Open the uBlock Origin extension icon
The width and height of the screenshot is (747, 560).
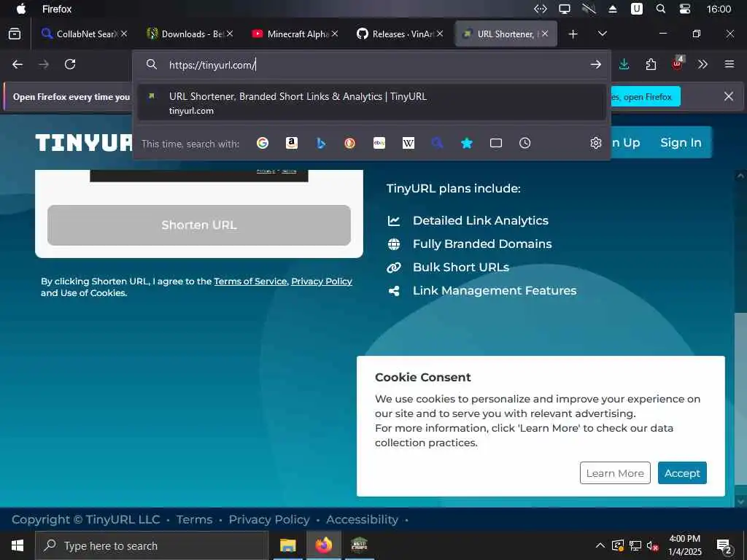click(678, 63)
